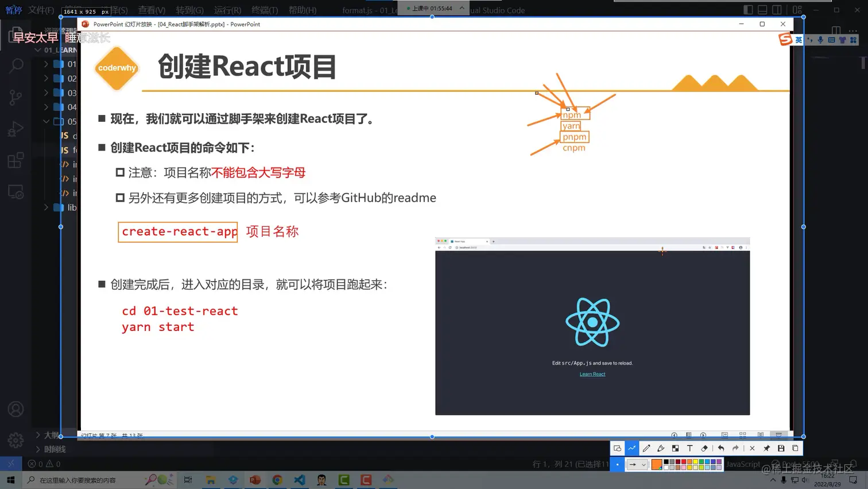Open the VS Code Search view
This screenshot has width=868, height=489.
[x=16, y=65]
